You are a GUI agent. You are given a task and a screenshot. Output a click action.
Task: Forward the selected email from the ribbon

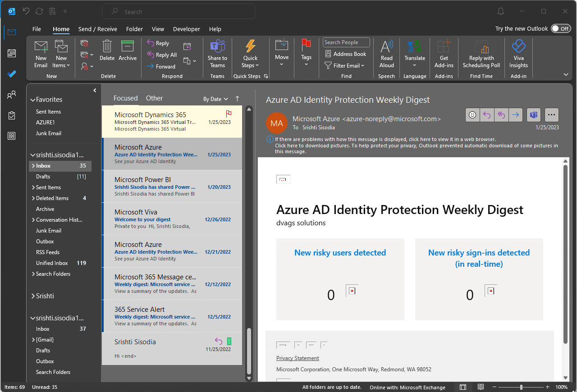click(x=161, y=66)
